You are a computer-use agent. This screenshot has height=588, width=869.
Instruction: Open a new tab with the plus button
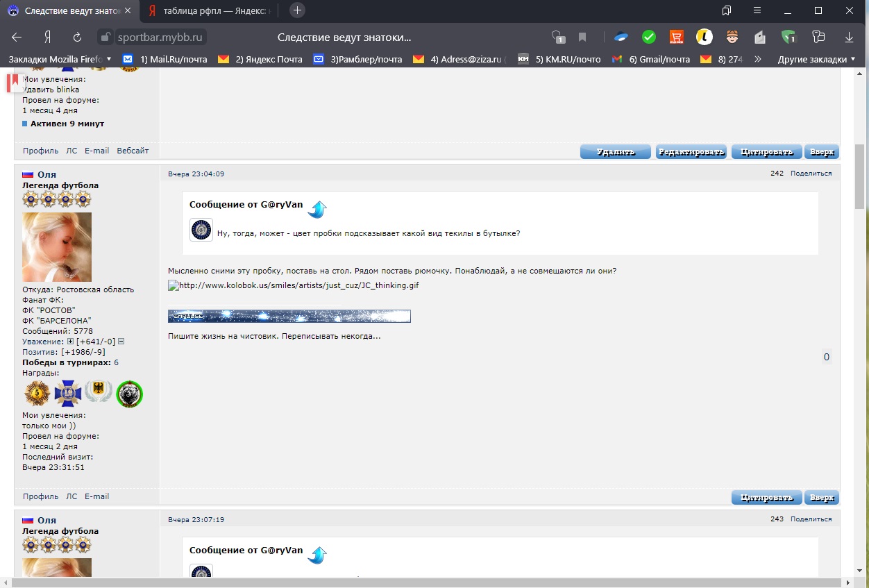(x=297, y=10)
